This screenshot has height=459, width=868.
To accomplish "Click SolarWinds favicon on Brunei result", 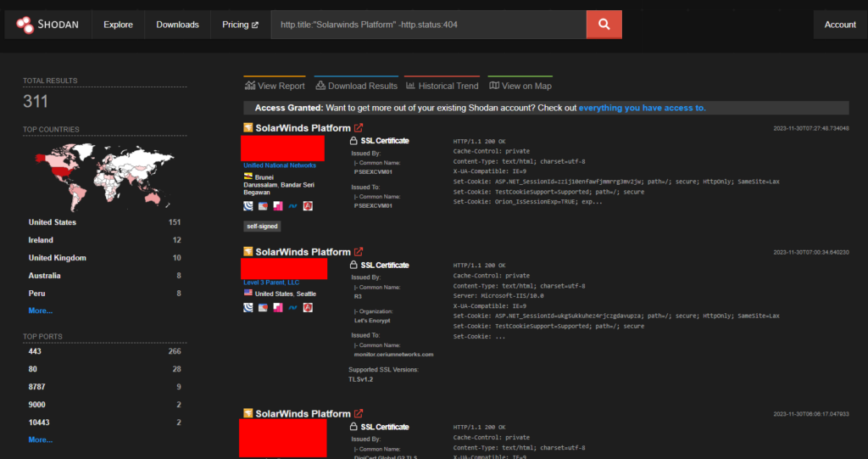I will click(x=248, y=128).
